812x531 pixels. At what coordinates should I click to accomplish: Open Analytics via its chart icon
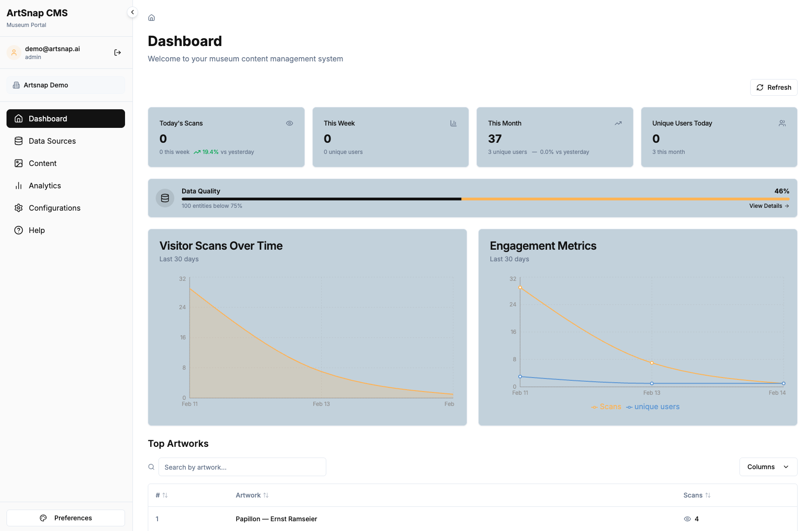pyautogui.click(x=18, y=186)
